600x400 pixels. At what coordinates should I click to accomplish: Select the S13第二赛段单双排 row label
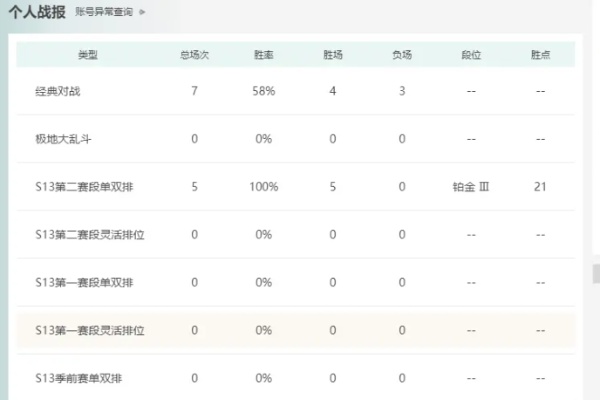(84, 187)
